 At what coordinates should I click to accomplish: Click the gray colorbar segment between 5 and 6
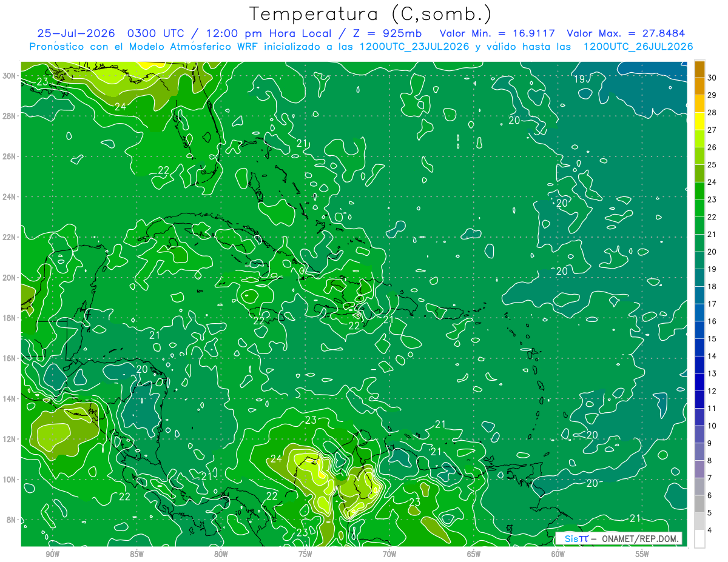[699, 504]
